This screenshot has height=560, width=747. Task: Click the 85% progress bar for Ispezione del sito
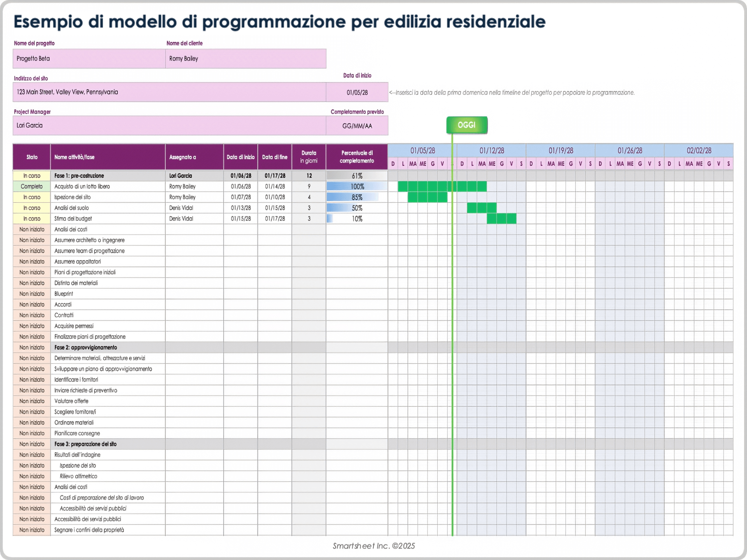tap(357, 198)
